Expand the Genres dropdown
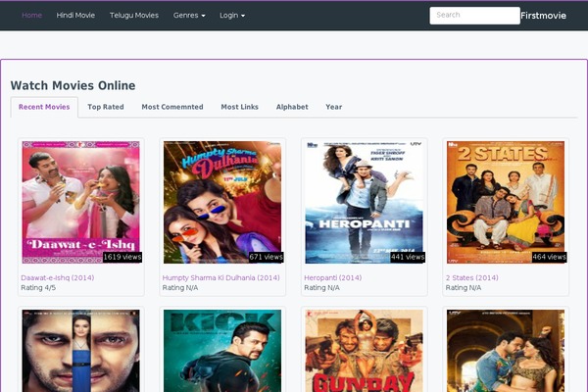The image size is (588, 392). point(189,16)
